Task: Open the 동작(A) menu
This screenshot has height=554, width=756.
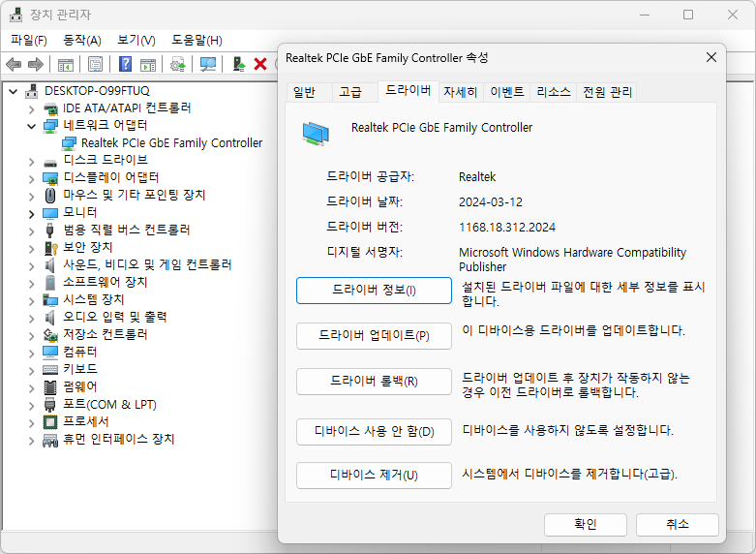Action: point(82,40)
